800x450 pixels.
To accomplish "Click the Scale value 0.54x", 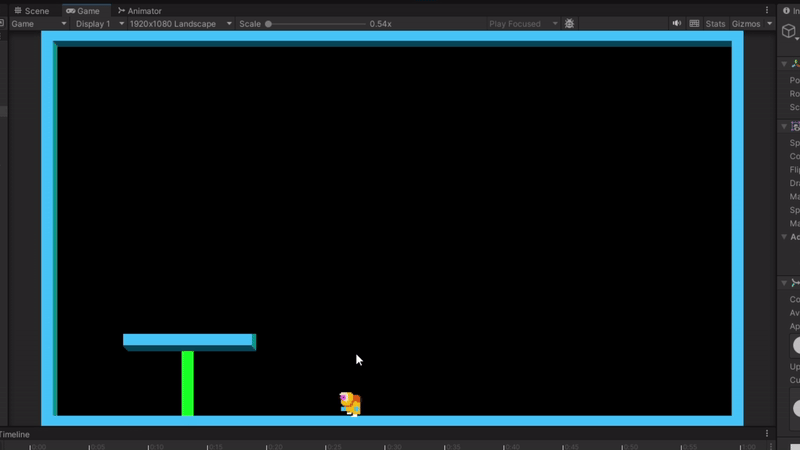I will pyautogui.click(x=381, y=24).
